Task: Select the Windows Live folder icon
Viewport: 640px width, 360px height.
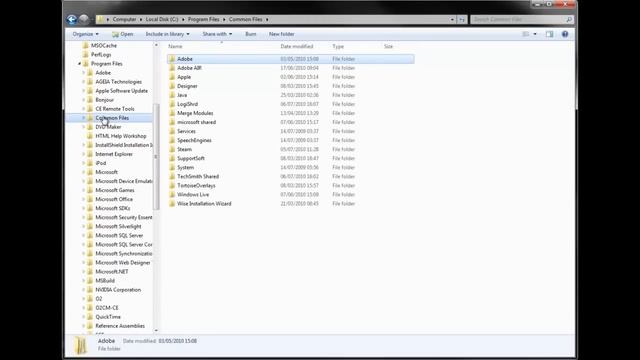Action: pyautogui.click(x=172, y=195)
